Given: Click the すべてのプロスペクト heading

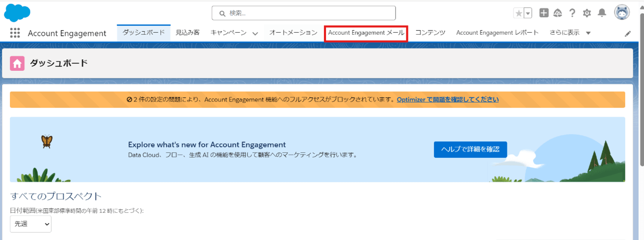Looking at the screenshot, I should [x=56, y=195].
